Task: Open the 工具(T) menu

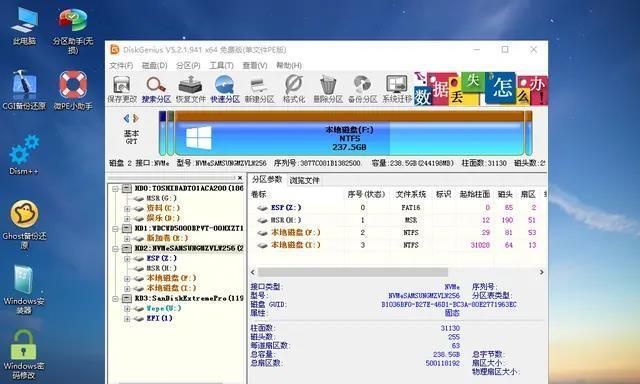Action: click(221, 65)
